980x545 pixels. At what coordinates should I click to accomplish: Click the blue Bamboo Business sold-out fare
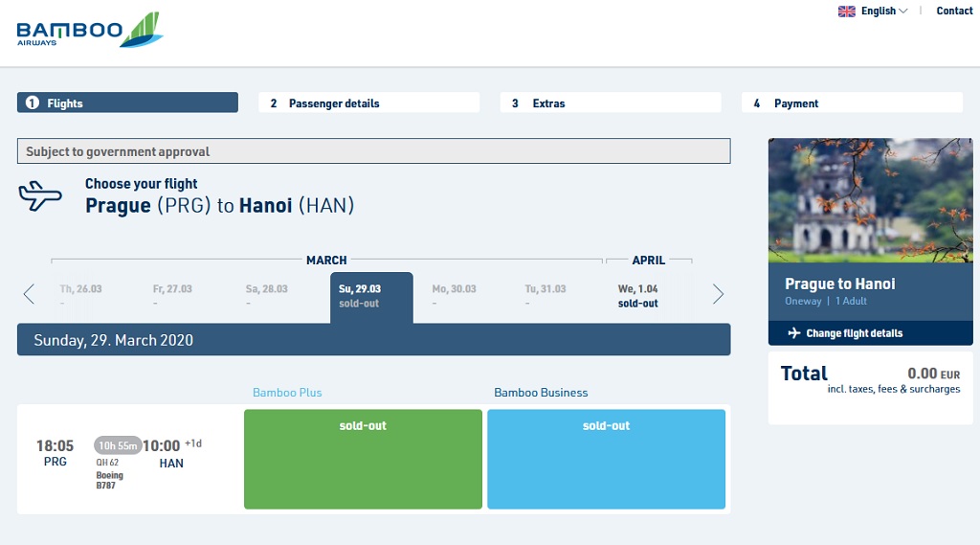606,459
